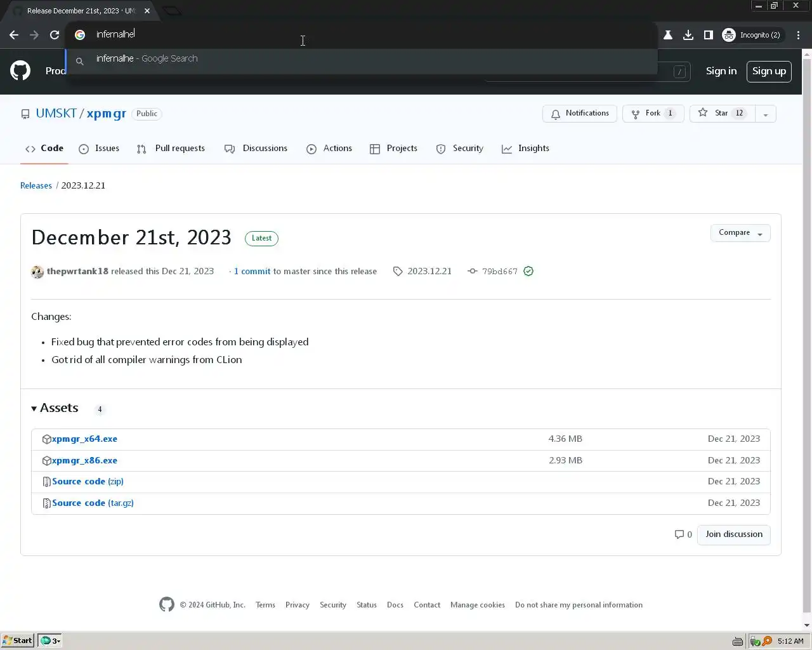Click thepwrtank18 avatar image

tap(37, 272)
